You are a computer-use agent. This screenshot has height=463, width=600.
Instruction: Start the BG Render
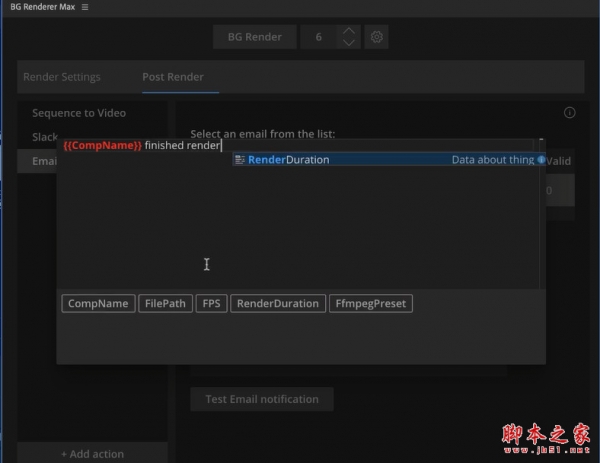(x=254, y=37)
